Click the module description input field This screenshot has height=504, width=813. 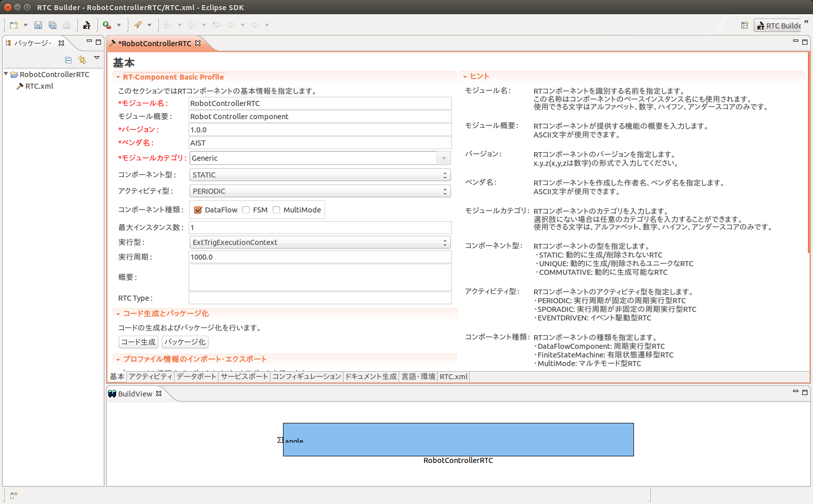point(320,117)
